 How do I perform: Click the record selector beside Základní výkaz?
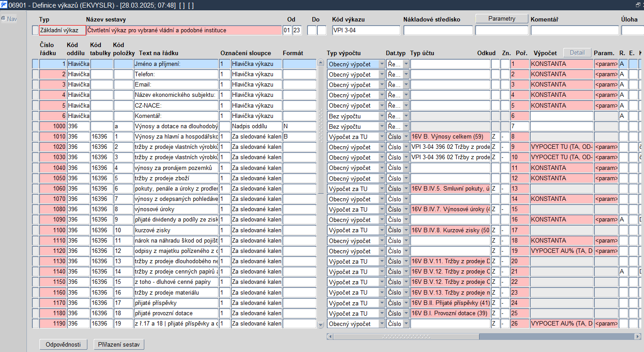[x=35, y=30]
